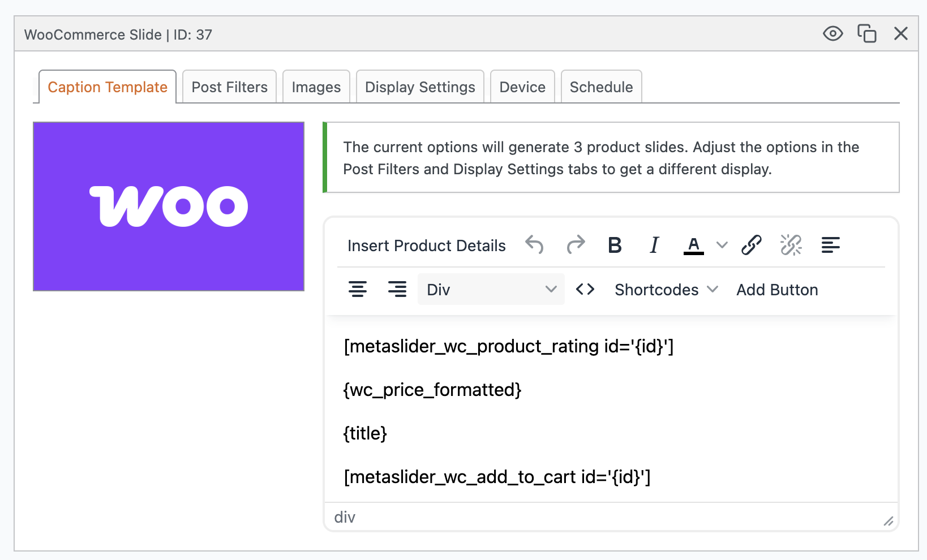Duplicate the slide with copy icon
Viewport: 927px width, 560px height.
click(x=866, y=34)
